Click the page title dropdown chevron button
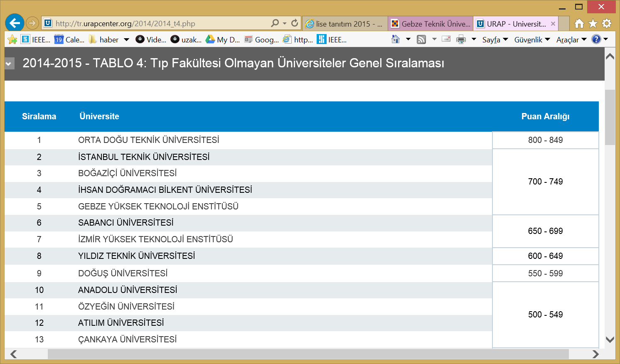Image resolution: width=620 pixels, height=364 pixels. 9,64
